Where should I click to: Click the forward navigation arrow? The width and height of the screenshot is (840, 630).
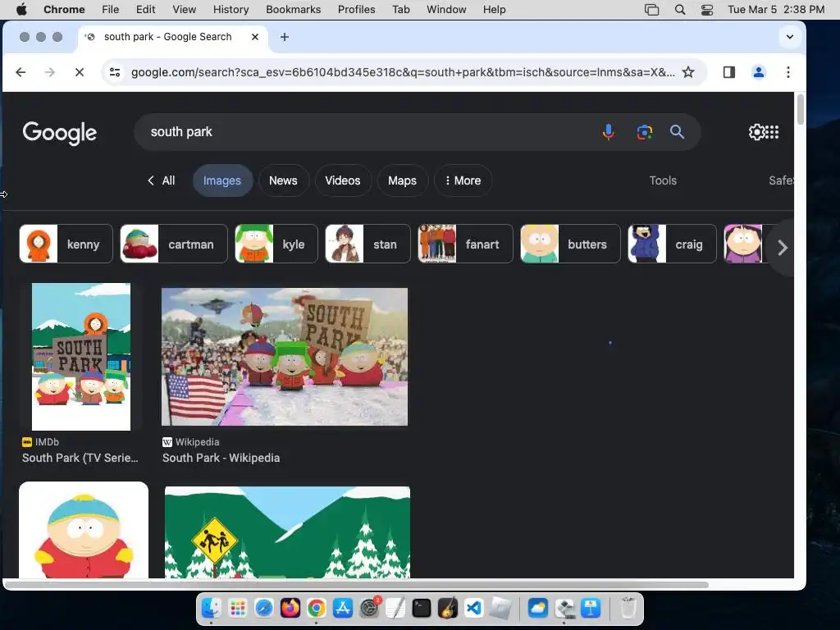coord(50,72)
